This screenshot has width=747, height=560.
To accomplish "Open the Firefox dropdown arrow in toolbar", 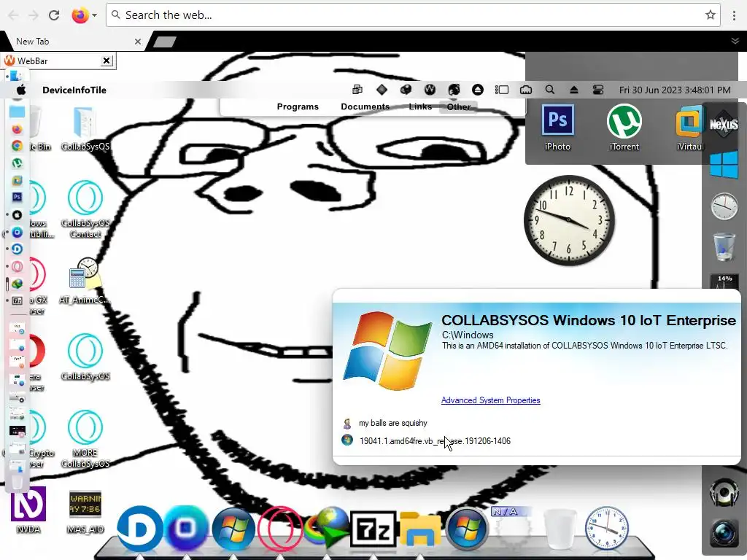I will point(94,15).
